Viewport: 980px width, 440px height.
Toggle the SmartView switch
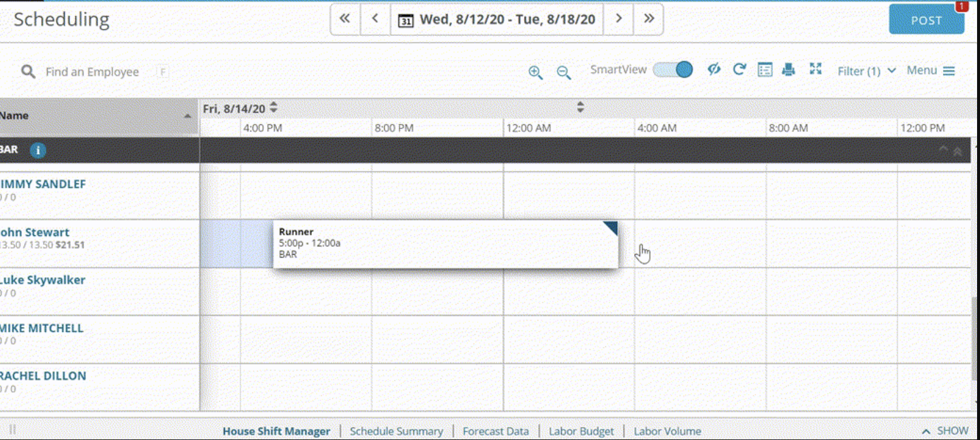[x=673, y=69]
